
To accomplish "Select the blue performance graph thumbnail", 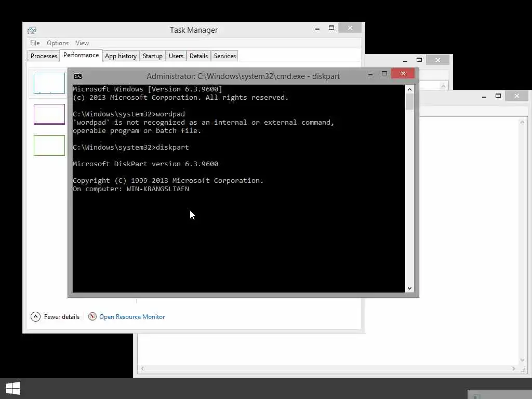I will 49,83.
